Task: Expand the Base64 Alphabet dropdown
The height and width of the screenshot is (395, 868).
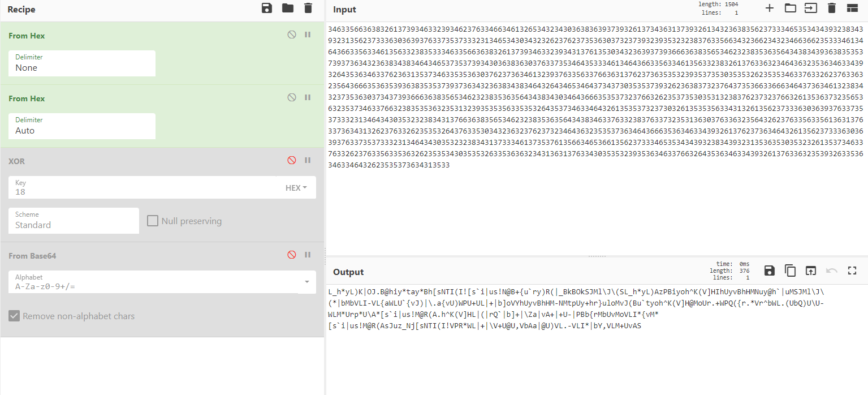Action: coord(306,282)
